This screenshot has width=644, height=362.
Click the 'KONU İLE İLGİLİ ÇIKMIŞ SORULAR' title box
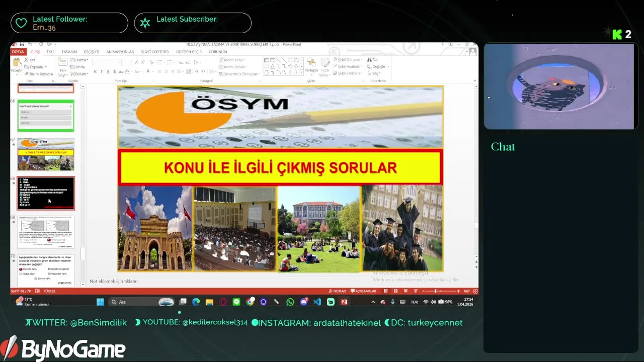click(280, 168)
